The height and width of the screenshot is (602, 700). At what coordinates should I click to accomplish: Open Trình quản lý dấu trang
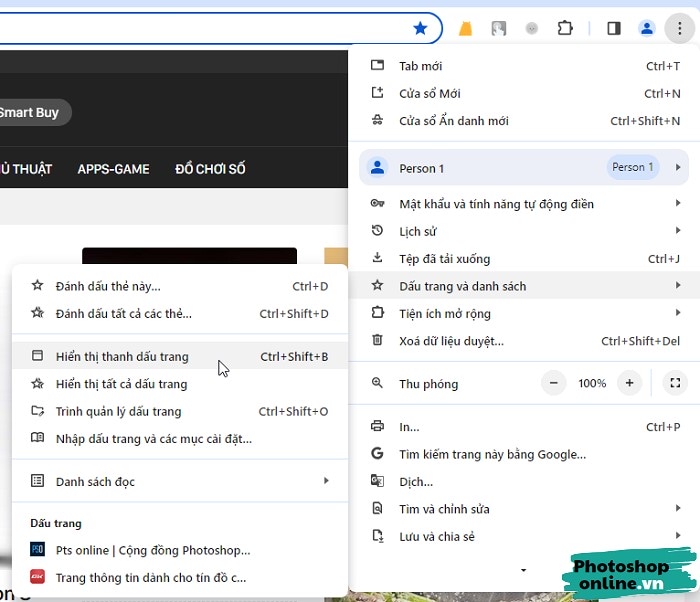180,411
